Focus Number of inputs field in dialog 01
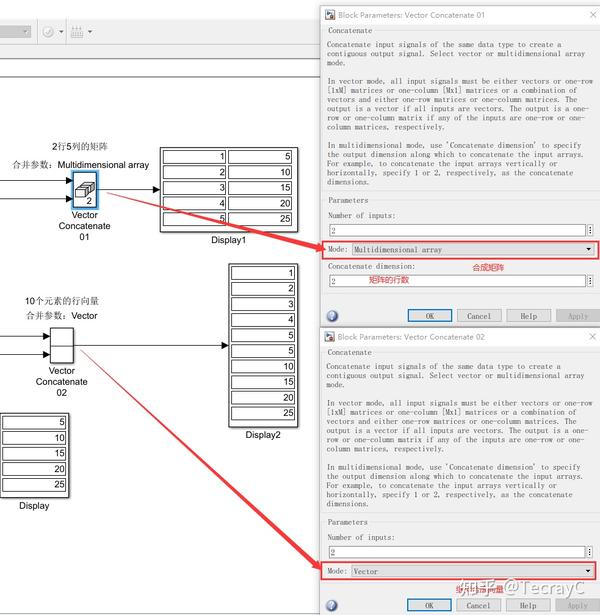 (457, 230)
